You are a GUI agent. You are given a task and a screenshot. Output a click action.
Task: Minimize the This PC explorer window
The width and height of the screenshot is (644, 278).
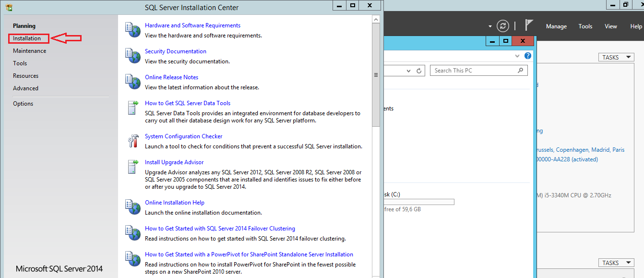coord(492,41)
